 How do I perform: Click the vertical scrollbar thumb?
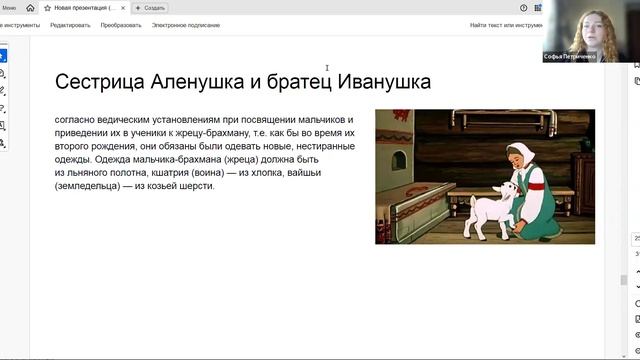click(x=623, y=280)
